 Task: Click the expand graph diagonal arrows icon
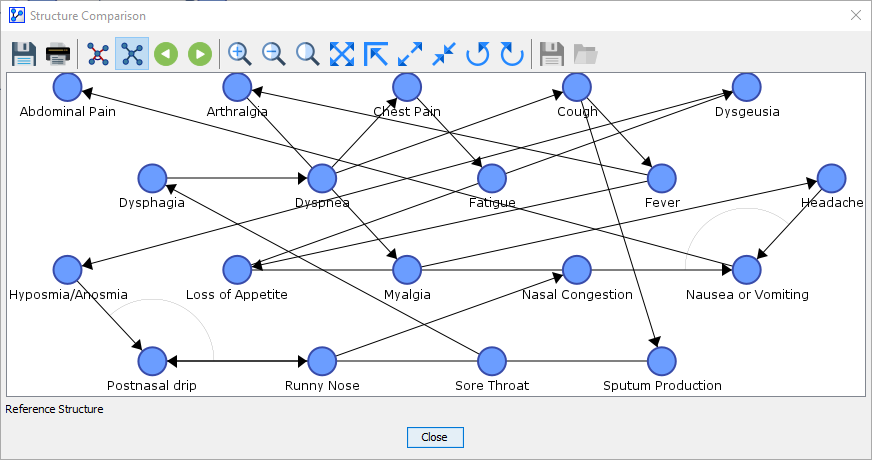click(410, 54)
